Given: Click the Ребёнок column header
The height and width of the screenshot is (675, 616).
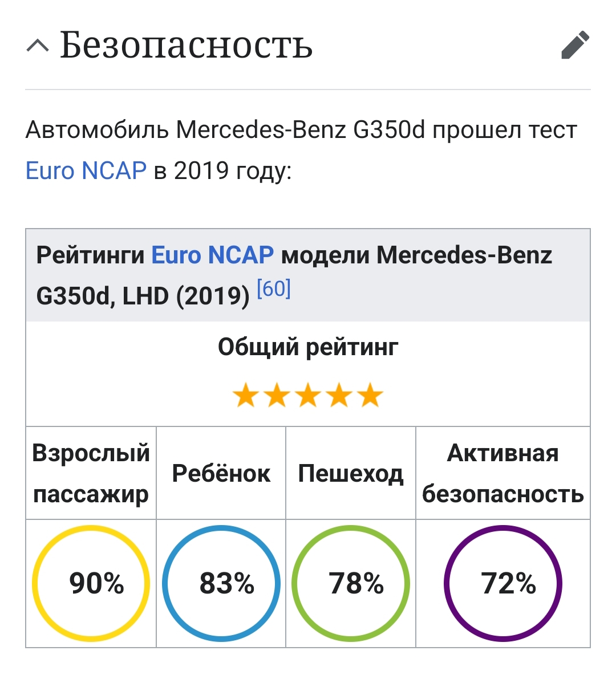Looking at the screenshot, I should coord(221,473).
